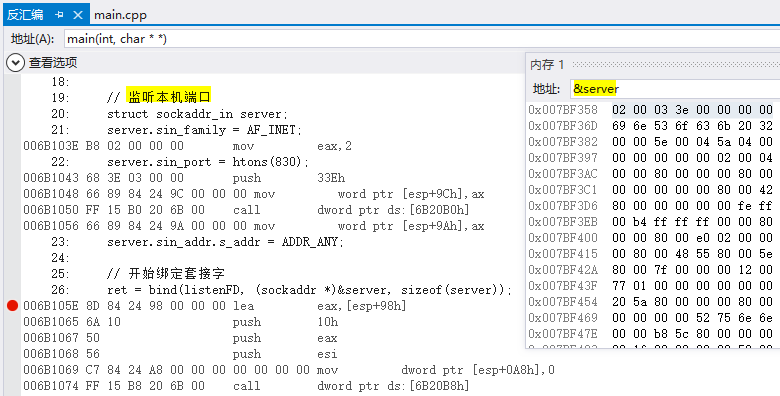Select memory row 0x007BF36D
Screen dimensions: 780x396
pyautogui.click(x=652, y=125)
